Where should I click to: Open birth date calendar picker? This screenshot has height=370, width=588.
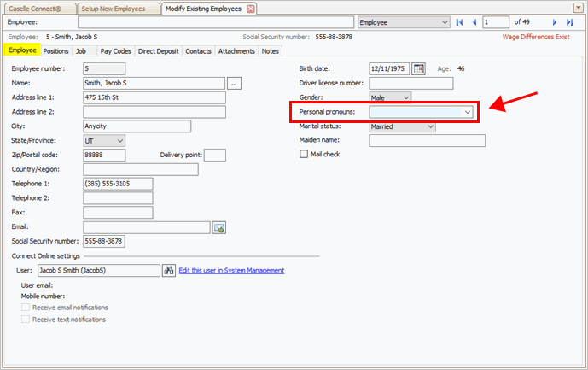click(419, 68)
